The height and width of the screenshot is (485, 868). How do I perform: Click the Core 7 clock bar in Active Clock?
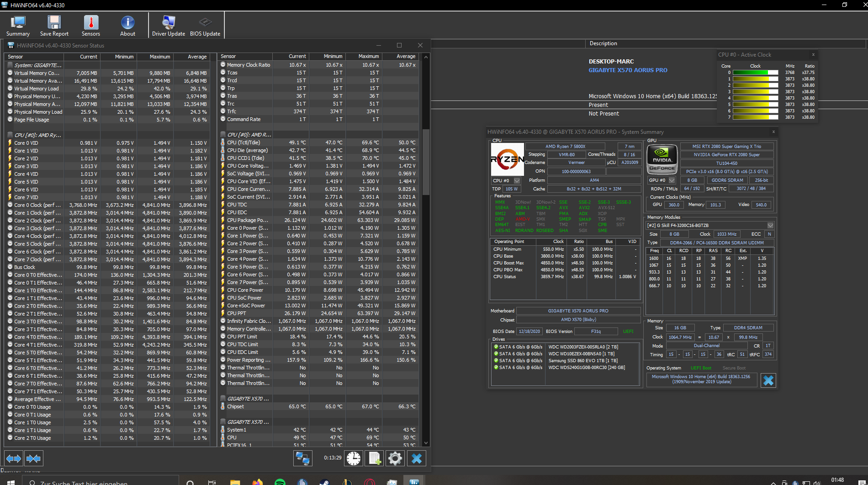(x=756, y=117)
